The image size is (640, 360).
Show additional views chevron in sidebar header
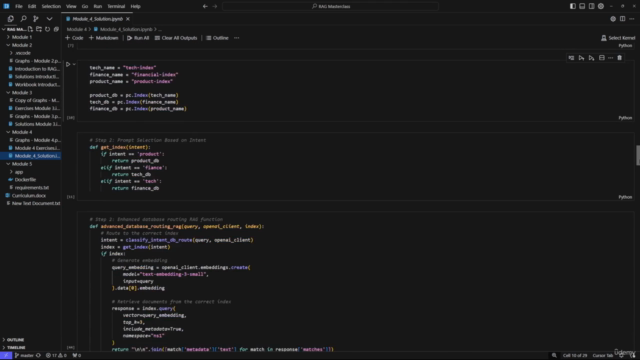(49, 19)
